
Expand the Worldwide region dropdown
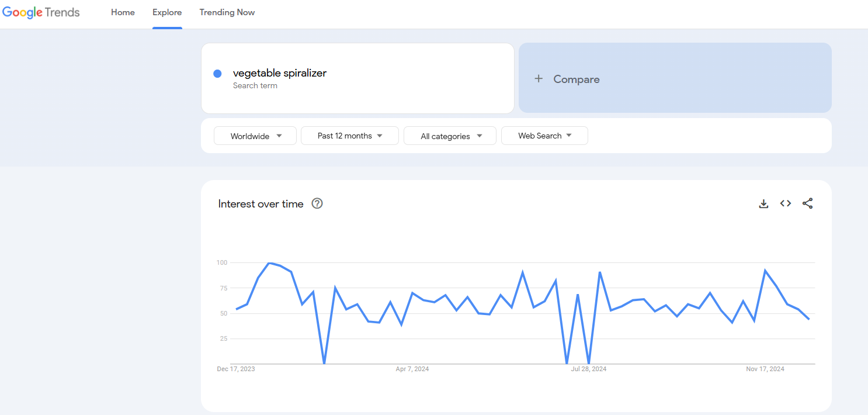coord(255,136)
